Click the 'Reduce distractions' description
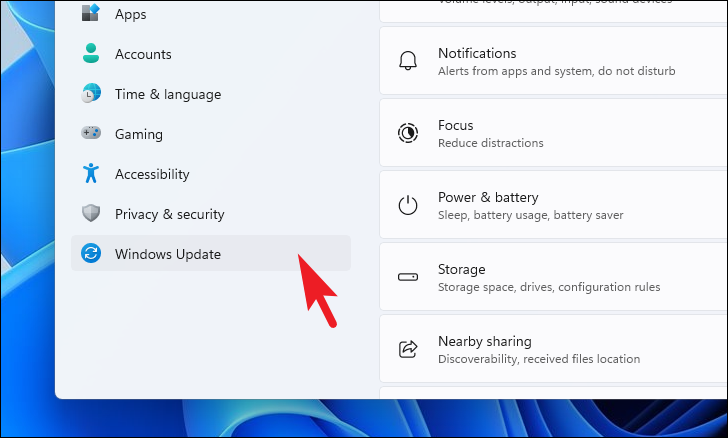 [x=490, y=143]
